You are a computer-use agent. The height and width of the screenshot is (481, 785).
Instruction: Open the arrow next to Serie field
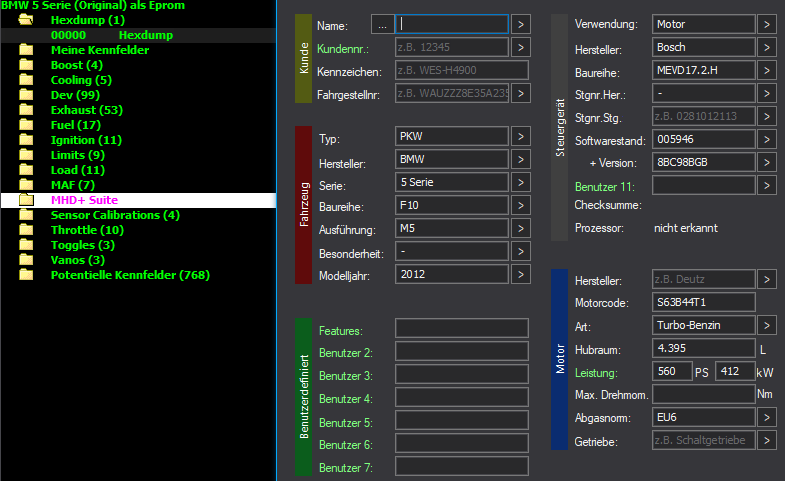(521, 183)
